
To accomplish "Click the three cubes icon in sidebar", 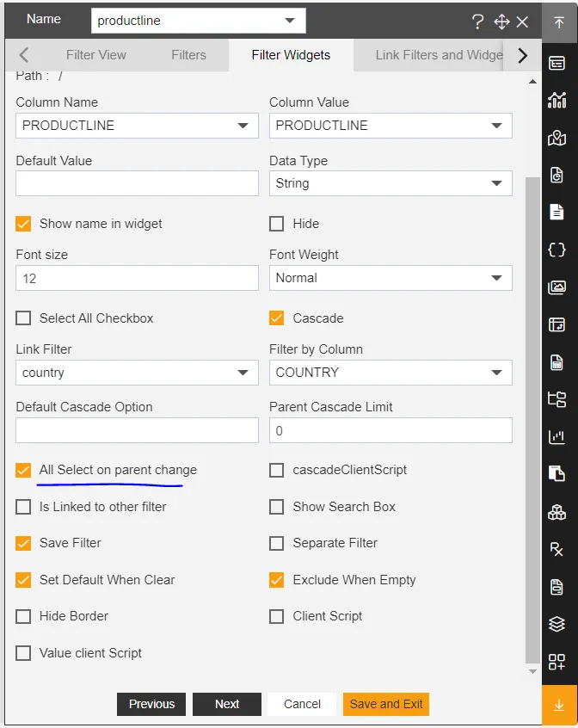I will (x=557, y=512).
